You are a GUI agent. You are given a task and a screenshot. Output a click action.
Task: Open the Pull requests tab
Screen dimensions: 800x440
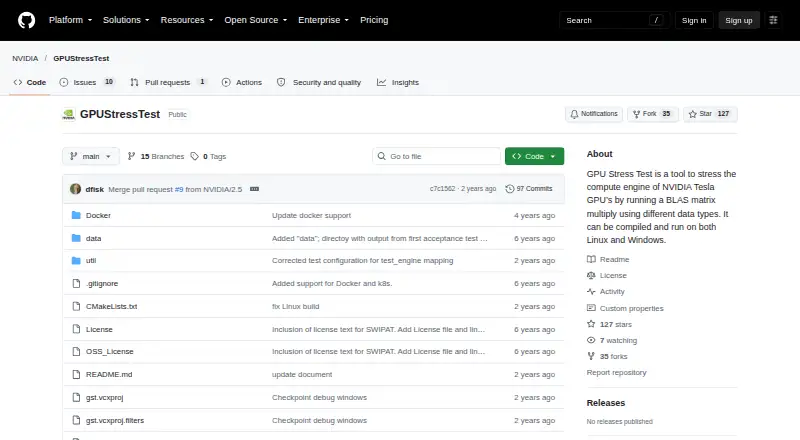(x=168, y=82)
